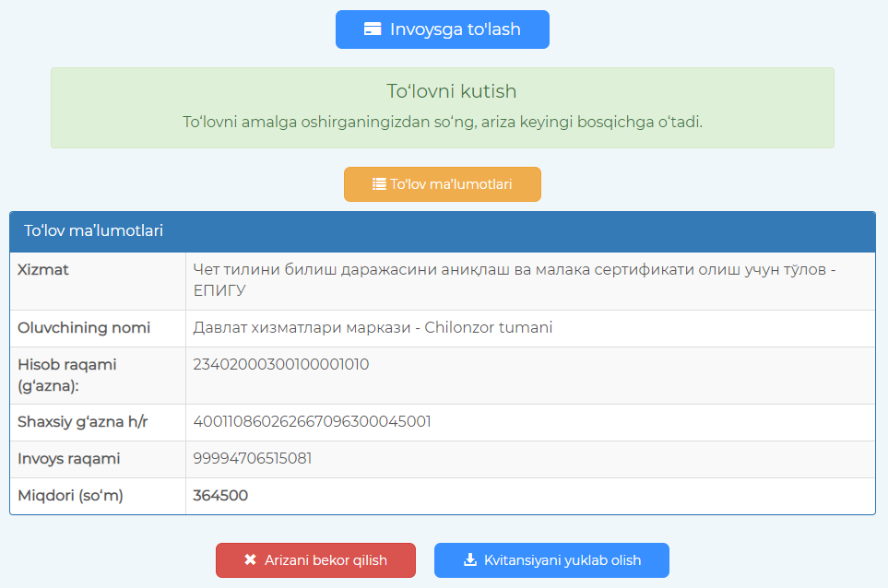Click the list icon on To'lov ma'lumotlari button
The height and width of the screenshot is (588, 888).
click(x=378, y=183)
